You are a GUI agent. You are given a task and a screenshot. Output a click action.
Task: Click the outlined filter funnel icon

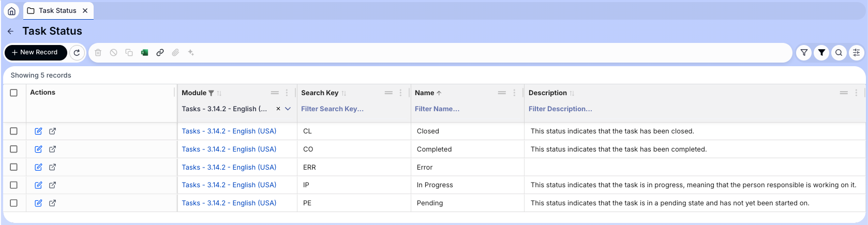click(x=804, y=53)
